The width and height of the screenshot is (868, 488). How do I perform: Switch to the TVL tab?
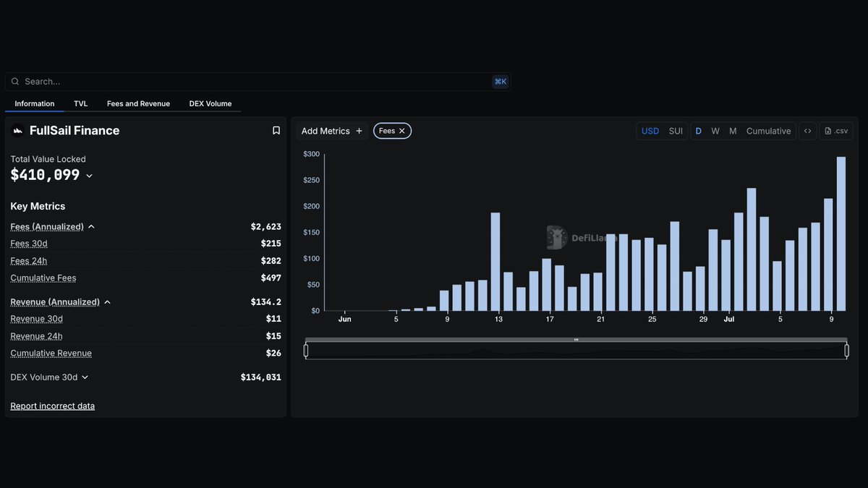click(80, 104)
